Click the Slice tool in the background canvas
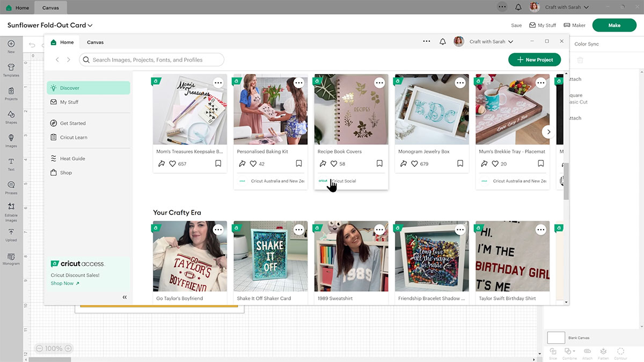Viewport: 644px width, 362px height. tap(553, 353)
